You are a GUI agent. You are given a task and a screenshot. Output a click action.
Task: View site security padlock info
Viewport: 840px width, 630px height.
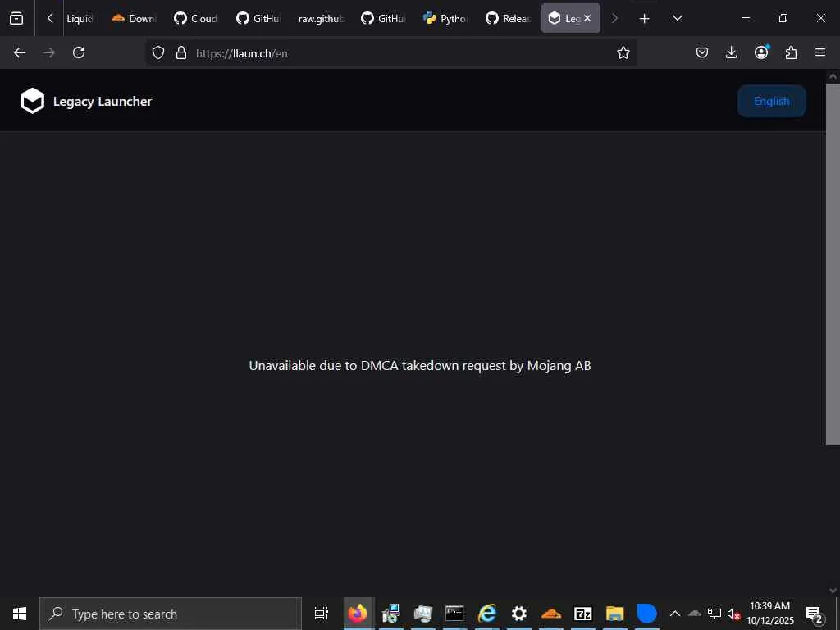pos(181,52)
